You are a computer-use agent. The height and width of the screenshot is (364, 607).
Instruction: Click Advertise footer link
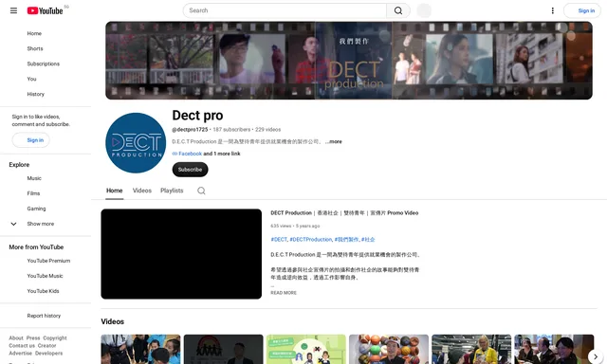tap(21, 354)
